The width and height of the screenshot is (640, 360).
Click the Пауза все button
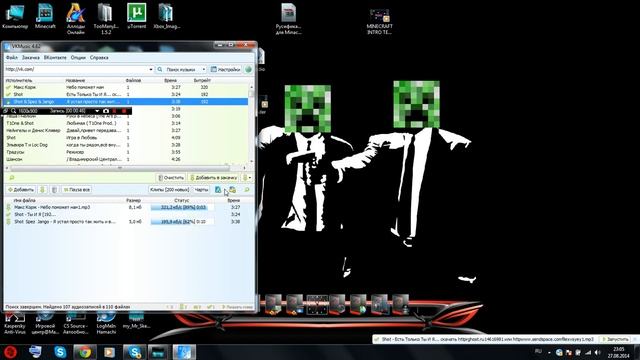pyautogui.click(x=76, y=190)
